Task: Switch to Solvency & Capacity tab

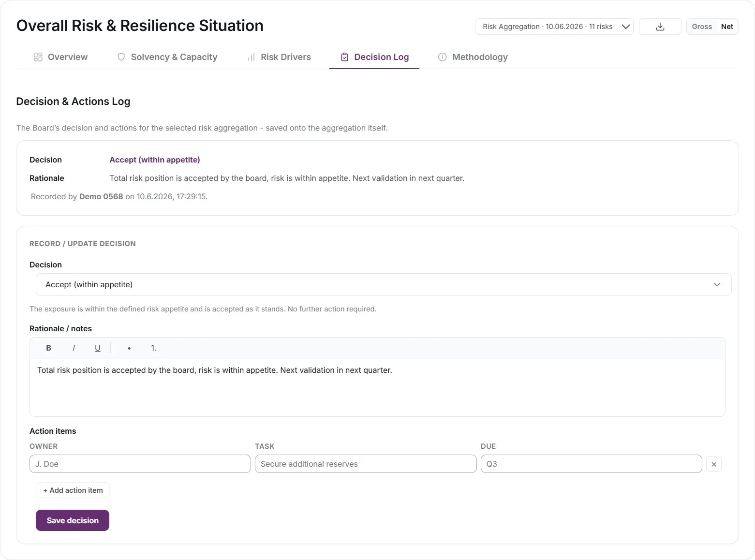Action: pyautogui.click(x=167, y=57)
